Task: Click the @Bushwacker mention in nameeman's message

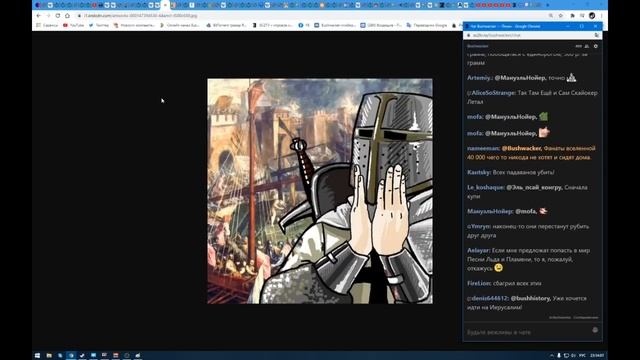Action: (521, 148)
